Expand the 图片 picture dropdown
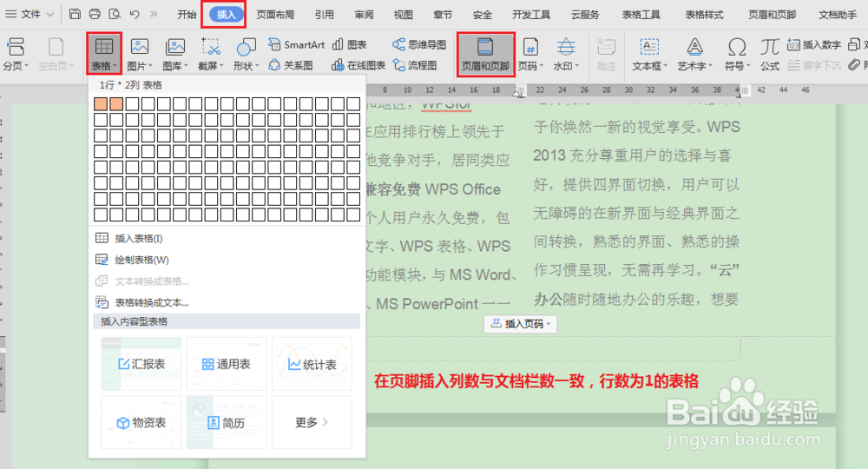The image size is (868, 469). point(140,54)
